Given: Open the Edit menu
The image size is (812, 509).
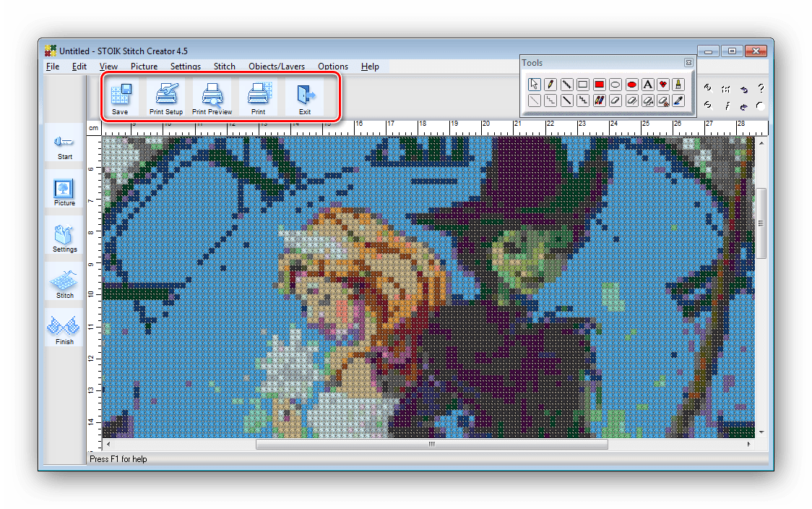Looking at the screenshot, I should tap(79, 67).
